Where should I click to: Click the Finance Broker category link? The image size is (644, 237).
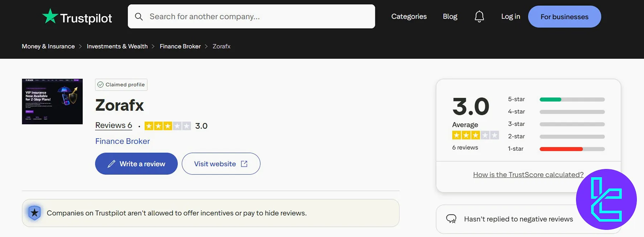(122, 141)
